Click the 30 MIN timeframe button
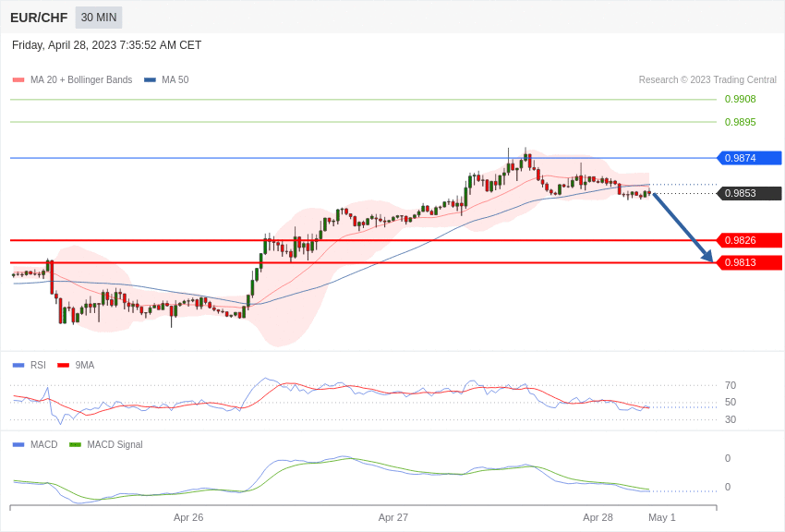This screenshot has width=785, height=532. (x=98, y=18)
